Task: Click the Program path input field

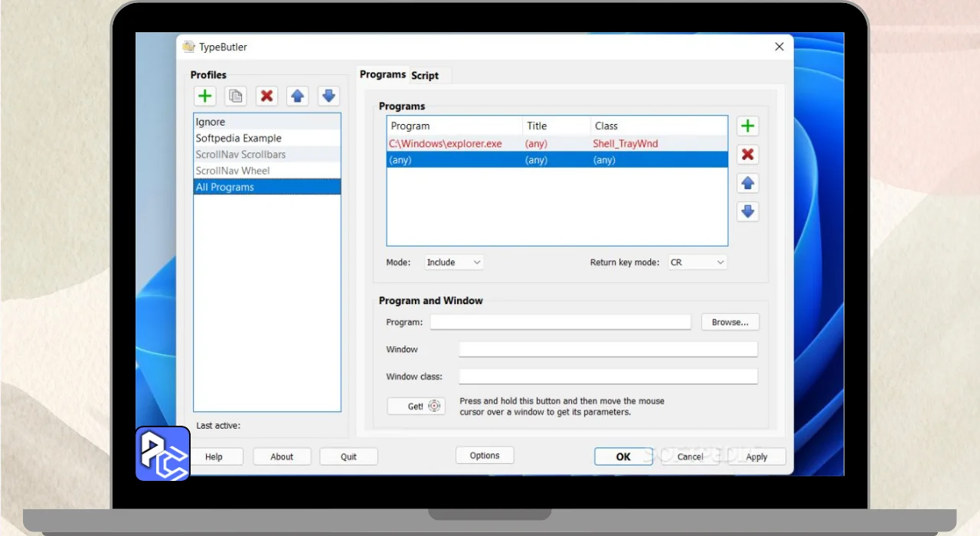Action: (x=560, y=322)
